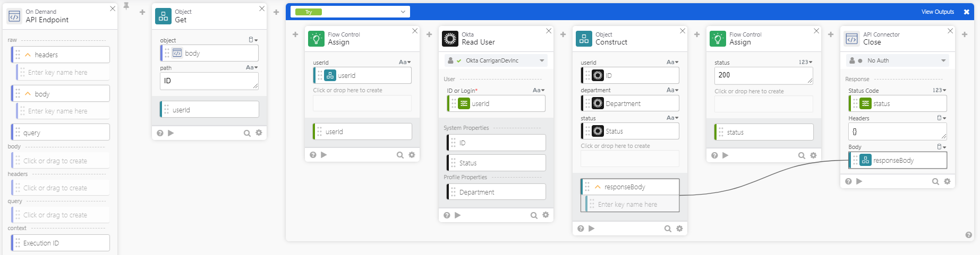
Task: Click the magnifier icon on Object Construct card
Action: pyautogui.click(x=668, y=228)
